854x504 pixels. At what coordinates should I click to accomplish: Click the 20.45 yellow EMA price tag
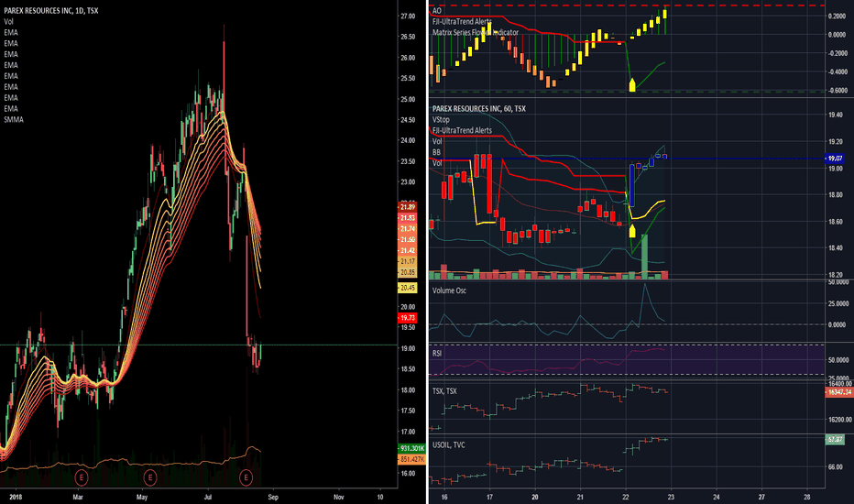(408, 288)
